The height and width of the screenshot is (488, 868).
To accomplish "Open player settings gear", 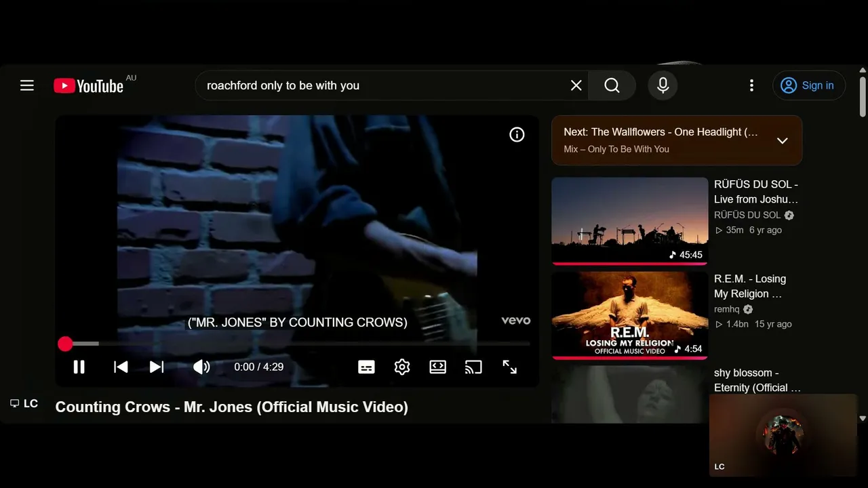I will (402, 367).
